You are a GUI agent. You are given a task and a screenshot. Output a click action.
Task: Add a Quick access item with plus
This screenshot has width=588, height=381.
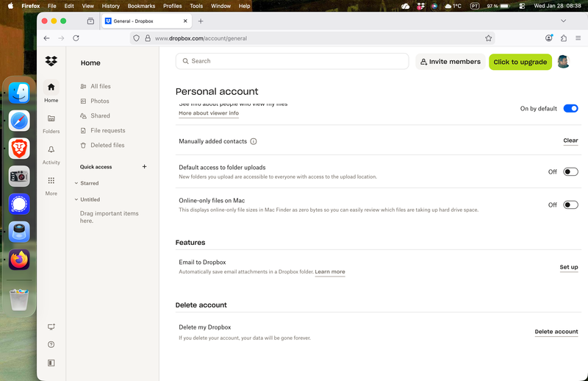click(144, 167)
